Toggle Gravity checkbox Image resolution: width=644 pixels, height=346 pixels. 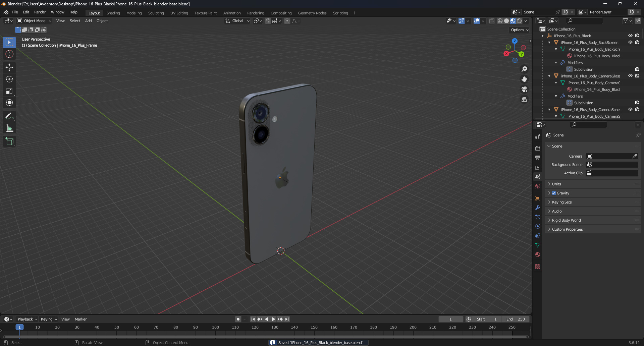pyautogui.click(x=554, y=193)
